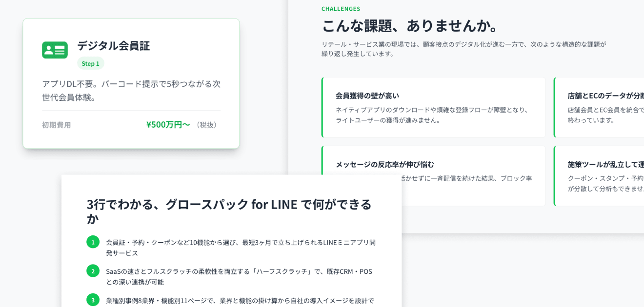Open the デジタル会員証 card title

point(113,45)
